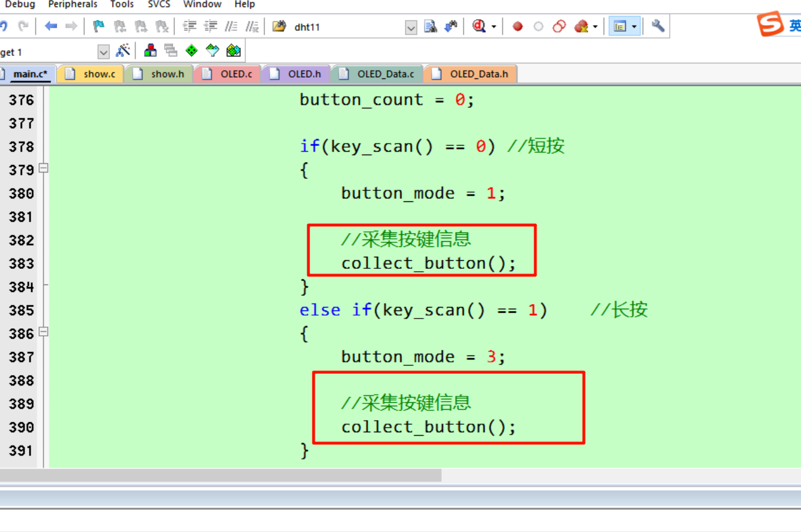Open Find in Files icon

pos(280,26)
